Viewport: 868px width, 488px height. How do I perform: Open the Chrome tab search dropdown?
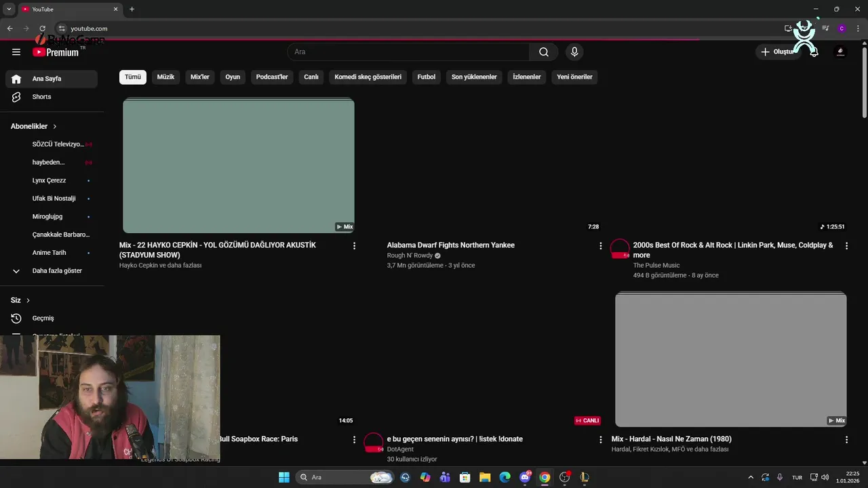tap(9, 9)
